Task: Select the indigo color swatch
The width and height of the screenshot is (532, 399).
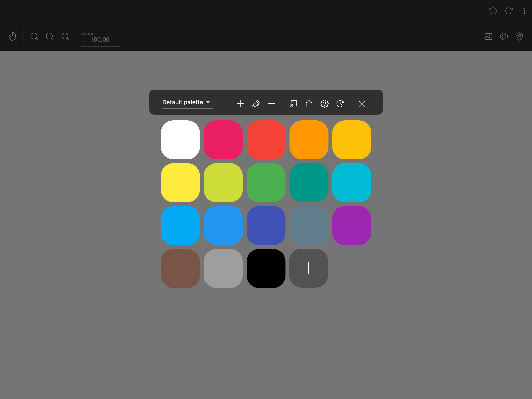Action: [266, 225]
